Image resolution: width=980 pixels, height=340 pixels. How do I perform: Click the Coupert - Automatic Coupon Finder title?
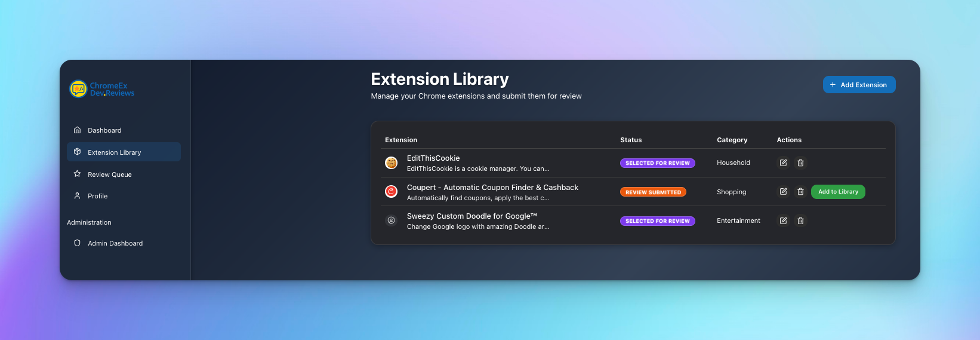pyautogui.click(x=492, y=187)
